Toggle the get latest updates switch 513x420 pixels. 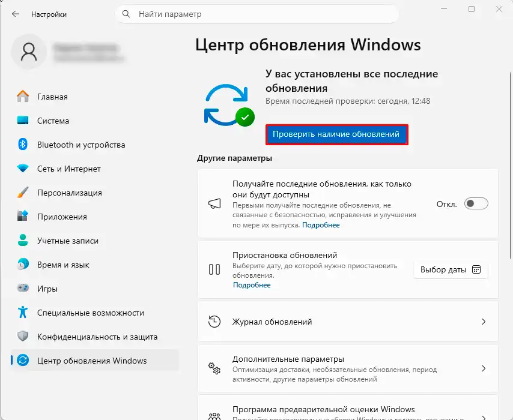[476, 203]
